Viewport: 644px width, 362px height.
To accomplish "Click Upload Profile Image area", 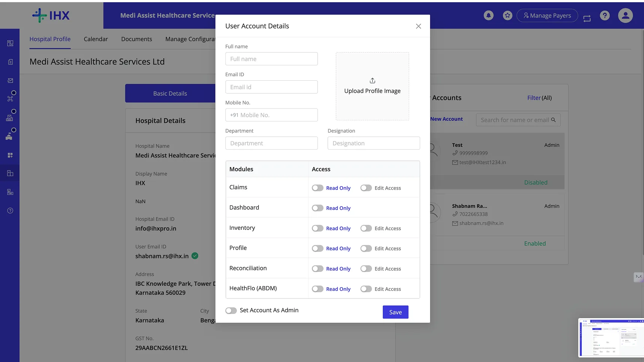I will (372, 86).
